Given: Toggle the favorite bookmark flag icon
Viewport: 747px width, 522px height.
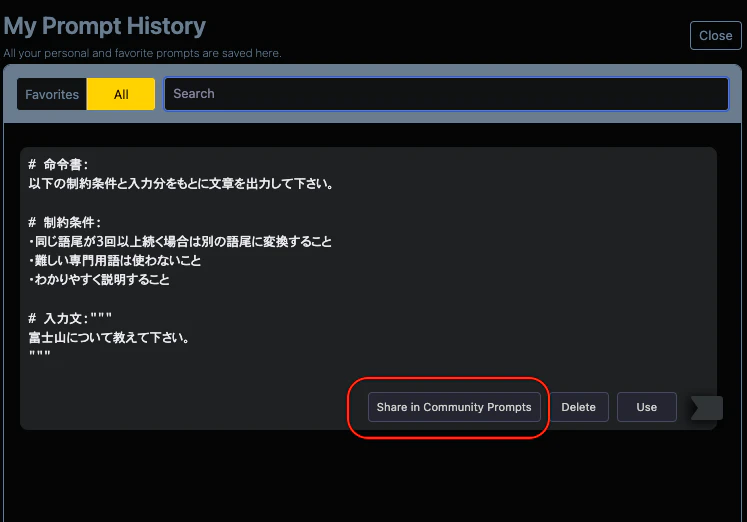Looking at the screenshot, I should click(x=707, y=408).
